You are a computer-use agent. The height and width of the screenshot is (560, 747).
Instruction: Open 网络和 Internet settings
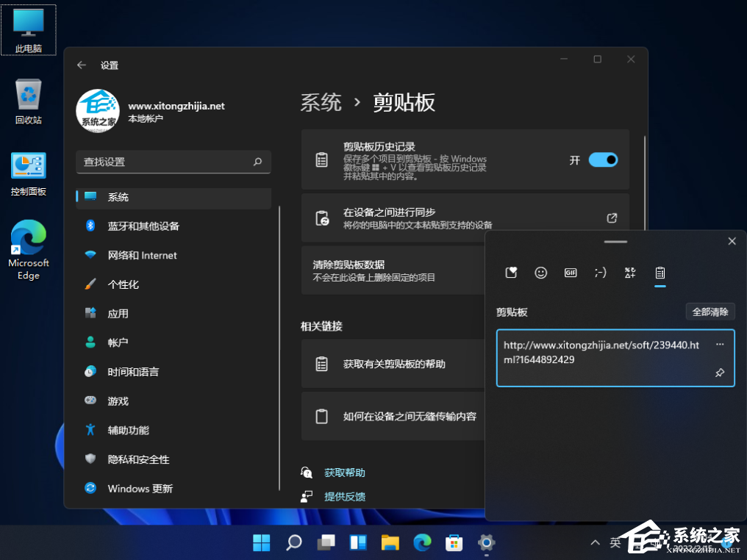tap(174, 255)
